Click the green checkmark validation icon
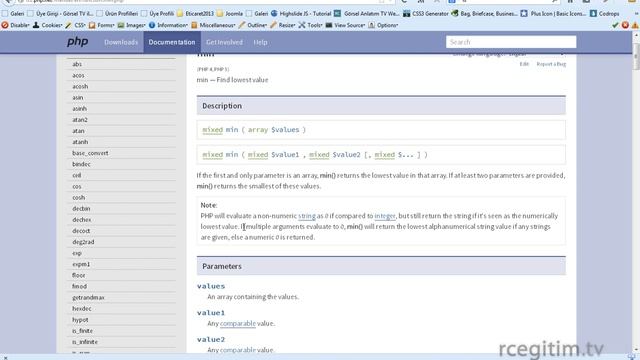 pyautogui.click(x=615, y=25)
